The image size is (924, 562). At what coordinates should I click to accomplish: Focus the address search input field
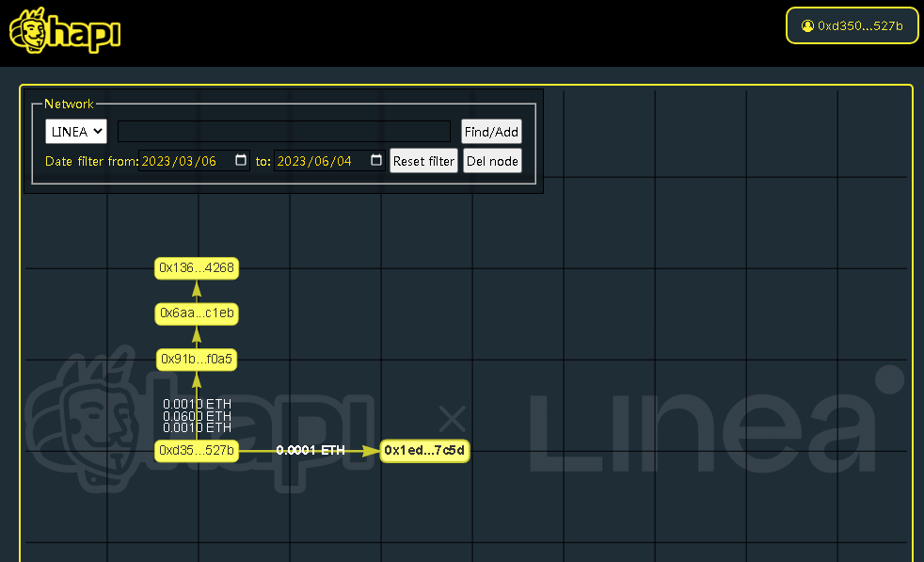click(x=284, y=132)
